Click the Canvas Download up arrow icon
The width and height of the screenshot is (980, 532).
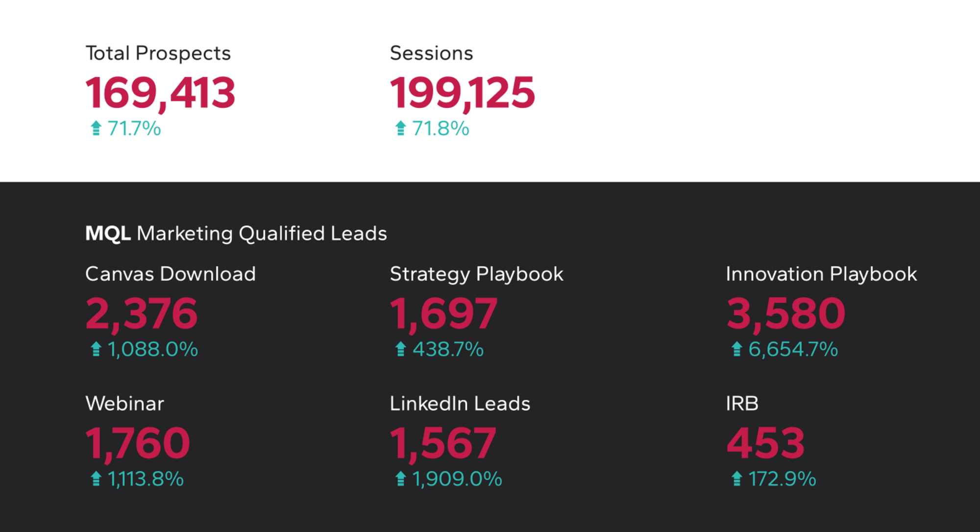click(96, 349)
